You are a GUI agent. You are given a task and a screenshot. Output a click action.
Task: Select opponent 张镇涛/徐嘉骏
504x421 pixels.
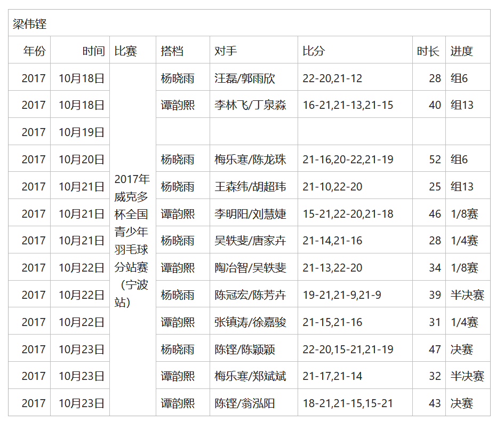(250, 322)
